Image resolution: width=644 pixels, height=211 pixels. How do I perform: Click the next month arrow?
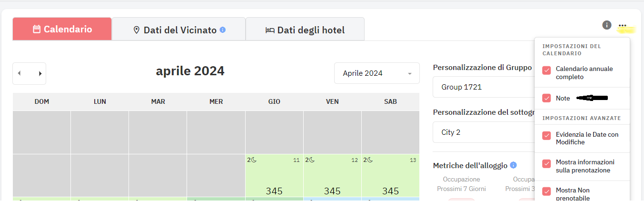[x=40, y=73]
